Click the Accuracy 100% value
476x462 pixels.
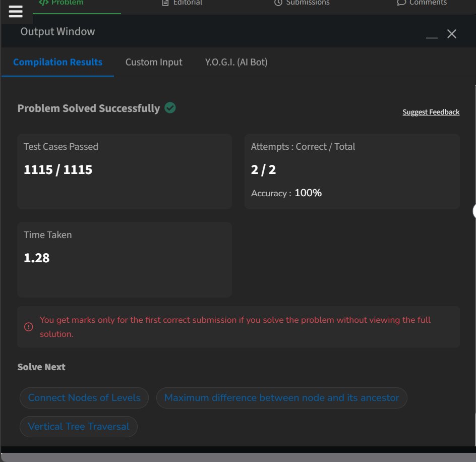pyautogui.click(x=308, y=193)
